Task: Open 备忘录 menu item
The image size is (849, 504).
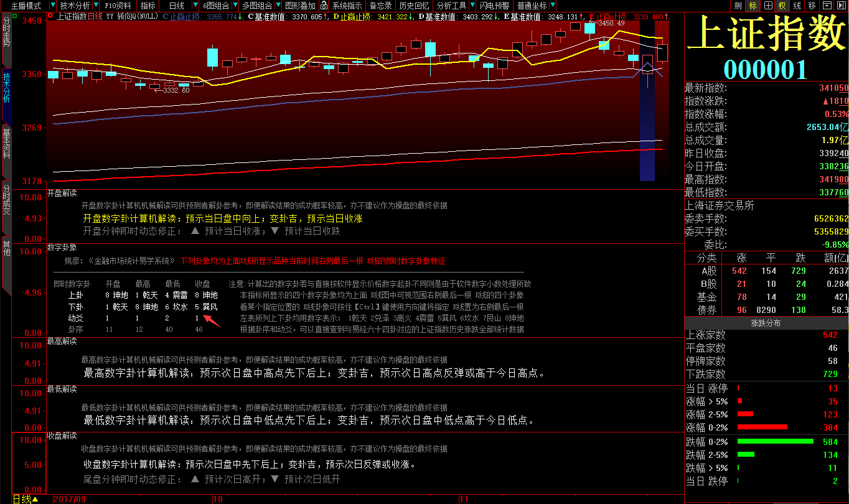Action: 381,6
